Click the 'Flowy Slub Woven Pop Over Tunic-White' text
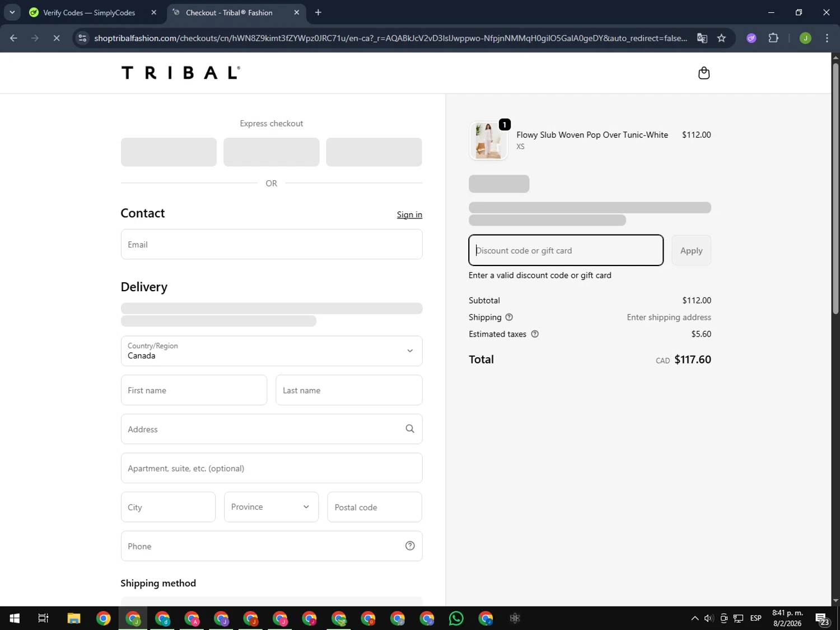This screenshot has height=630, width=840. pyautogui.click(x=592, y=134)
